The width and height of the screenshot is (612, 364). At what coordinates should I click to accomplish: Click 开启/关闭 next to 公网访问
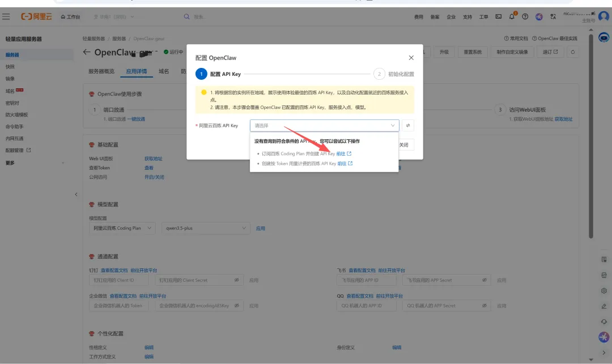coord(154,177)
